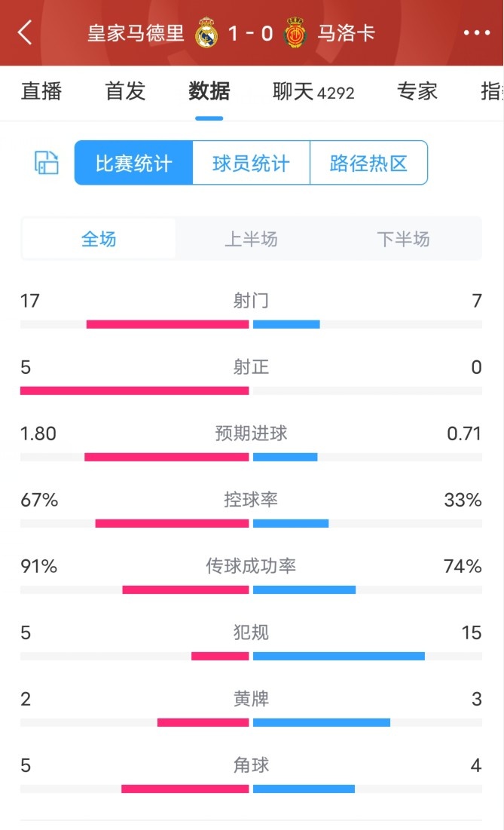504x830 pixels.
Task: Open 路径热区 heatmap panel
Action: point(368,163)
